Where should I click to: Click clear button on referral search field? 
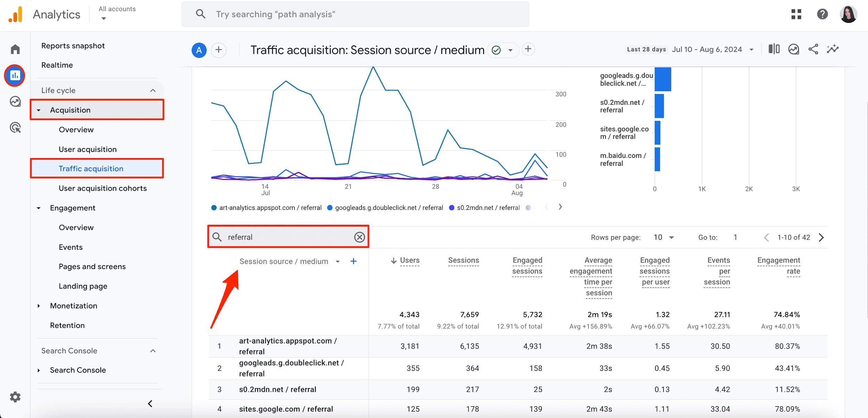(x=359, y=237)
